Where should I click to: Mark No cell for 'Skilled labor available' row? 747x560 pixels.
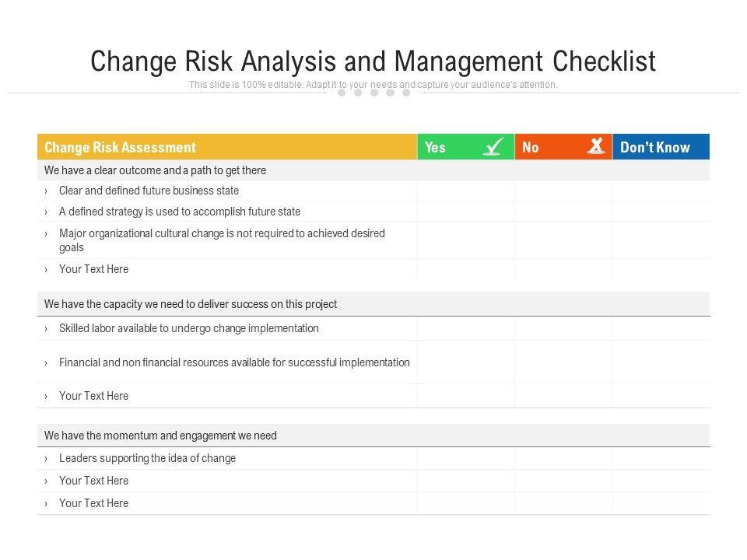(x=563, y=329)
